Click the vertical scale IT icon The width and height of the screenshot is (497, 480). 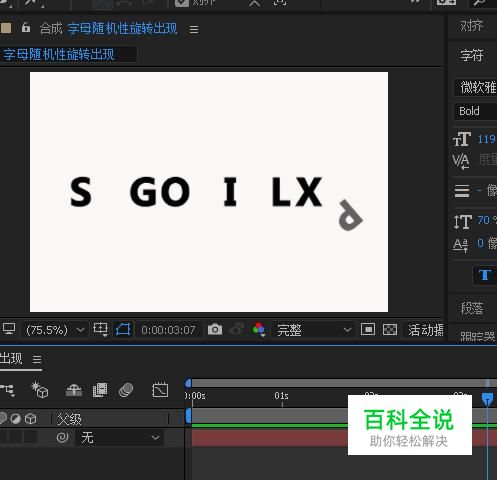point(463,221)
